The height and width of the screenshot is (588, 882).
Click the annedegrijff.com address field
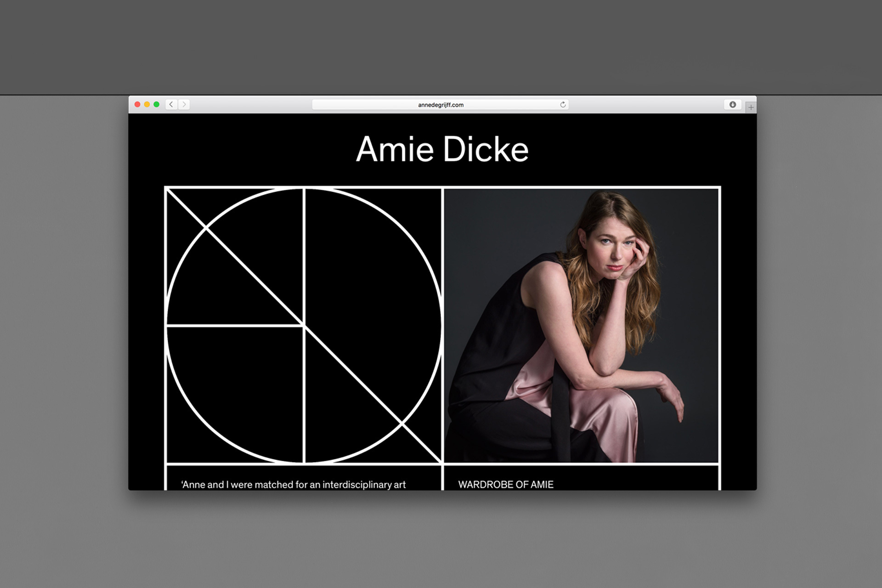(440, 105)
